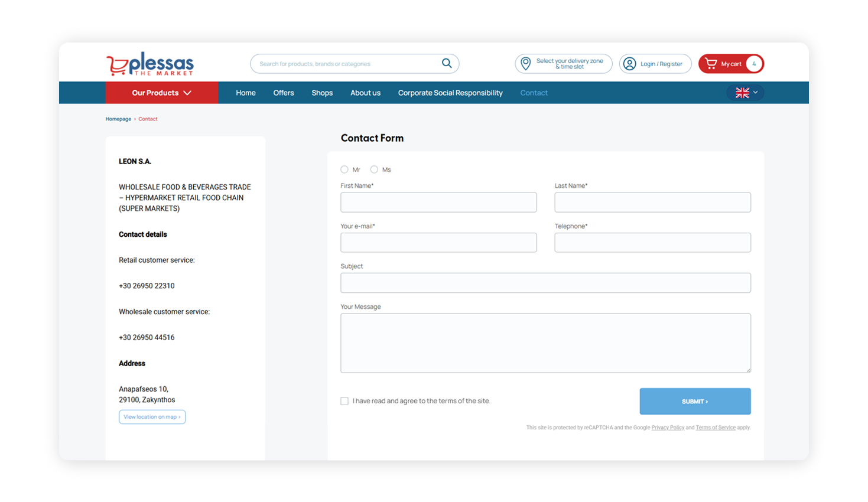Screen dimensions: 868x502
Task: Select the Mr title radio button
Action: (344, 169)
